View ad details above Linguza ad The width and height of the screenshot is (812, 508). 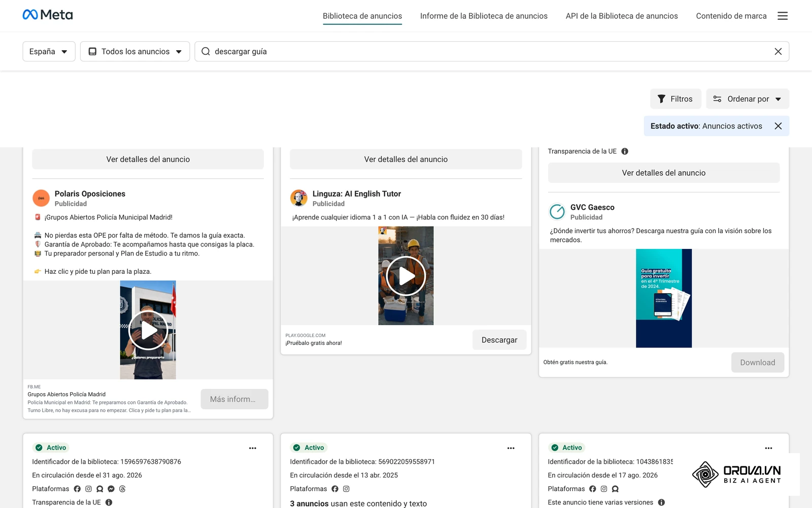click(x=406, y=159)
